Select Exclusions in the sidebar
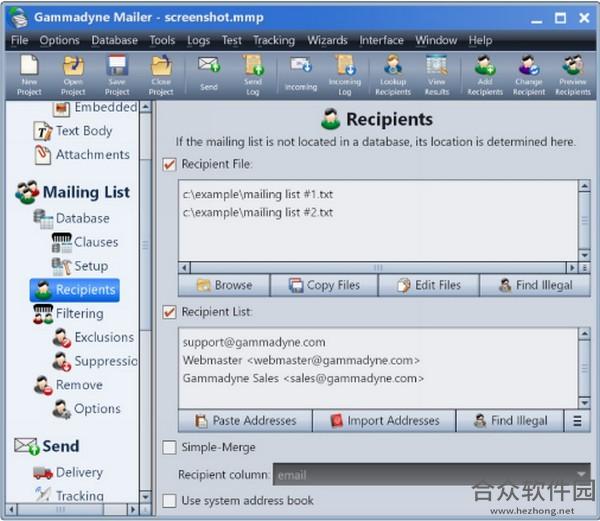The width and height of the screenshot is (600, 521). (x=93, y=337)
